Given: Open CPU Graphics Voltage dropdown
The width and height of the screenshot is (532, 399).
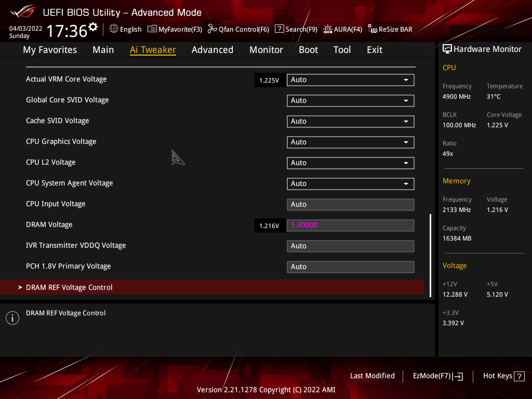Looking at the screenshot, I should 351,142.
